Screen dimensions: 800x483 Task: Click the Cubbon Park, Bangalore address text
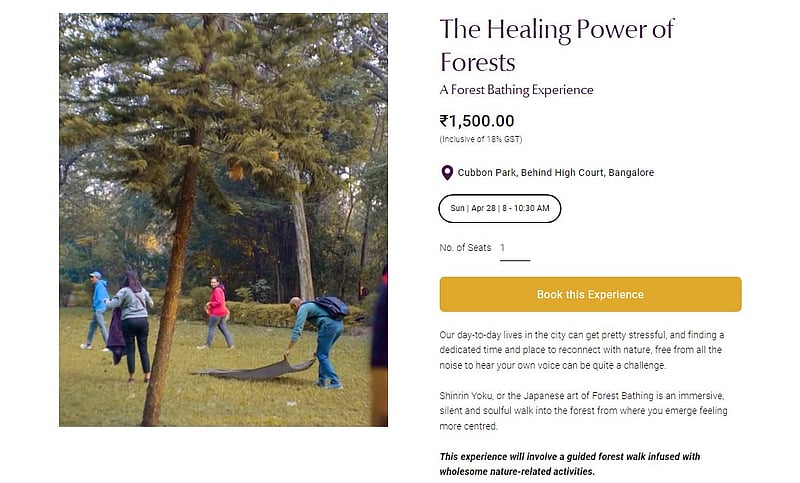point(556,173)
